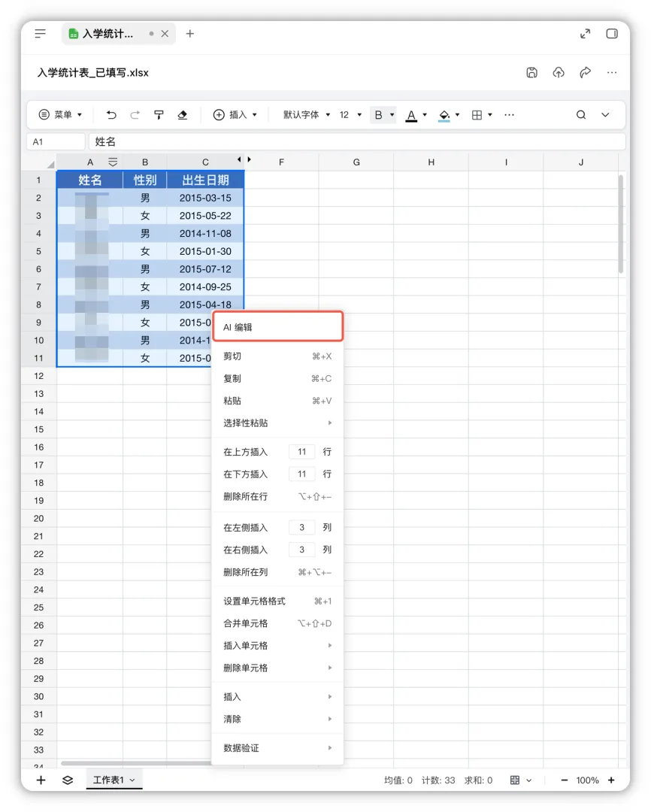Click the undo arrow icon
Viewport: 651px width, 812px height.
pos(111,115)
